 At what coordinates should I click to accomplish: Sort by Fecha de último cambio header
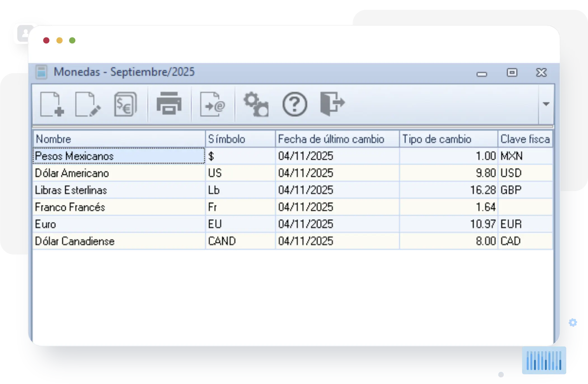click(x=337, y=139)
